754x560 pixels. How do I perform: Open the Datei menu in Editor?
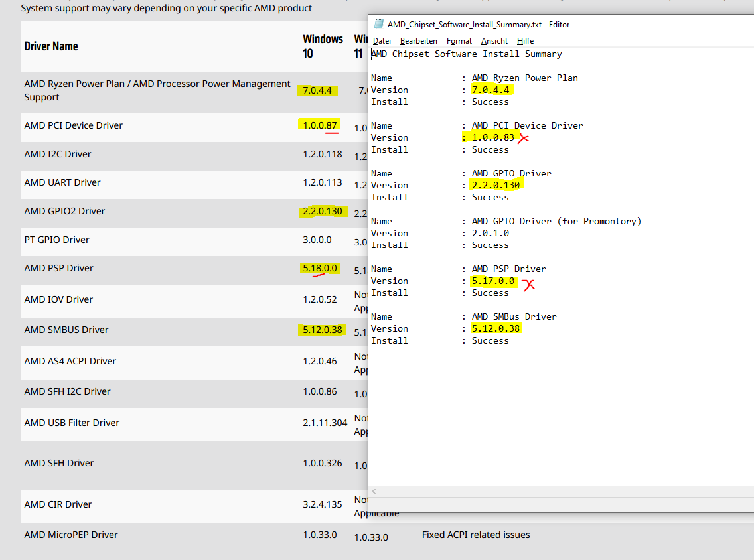coord(382,41)
